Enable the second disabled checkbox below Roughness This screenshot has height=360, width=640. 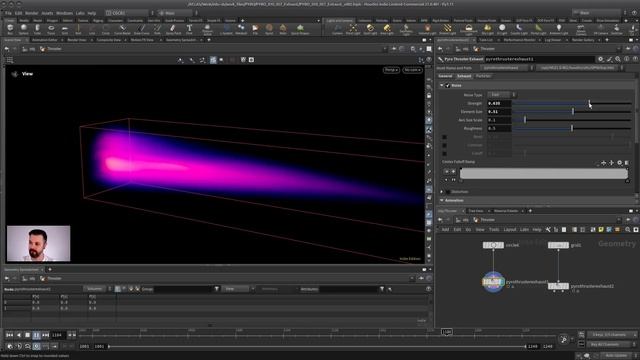(444, 145)
